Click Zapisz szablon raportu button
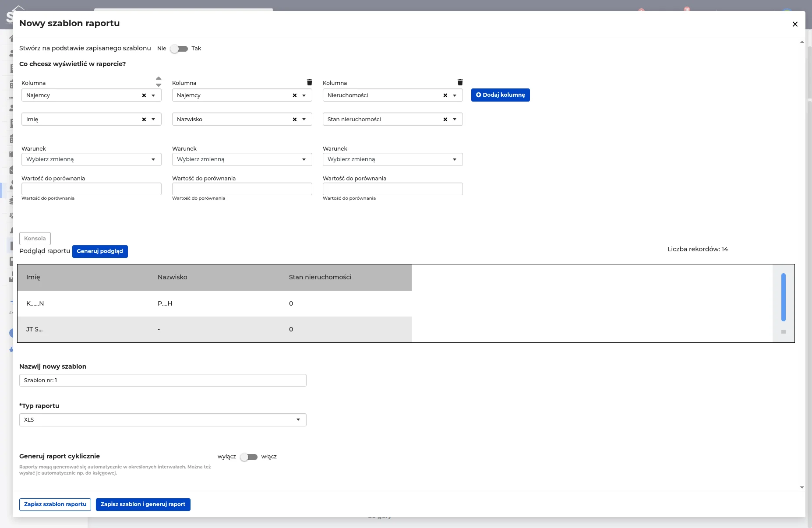 55,504
